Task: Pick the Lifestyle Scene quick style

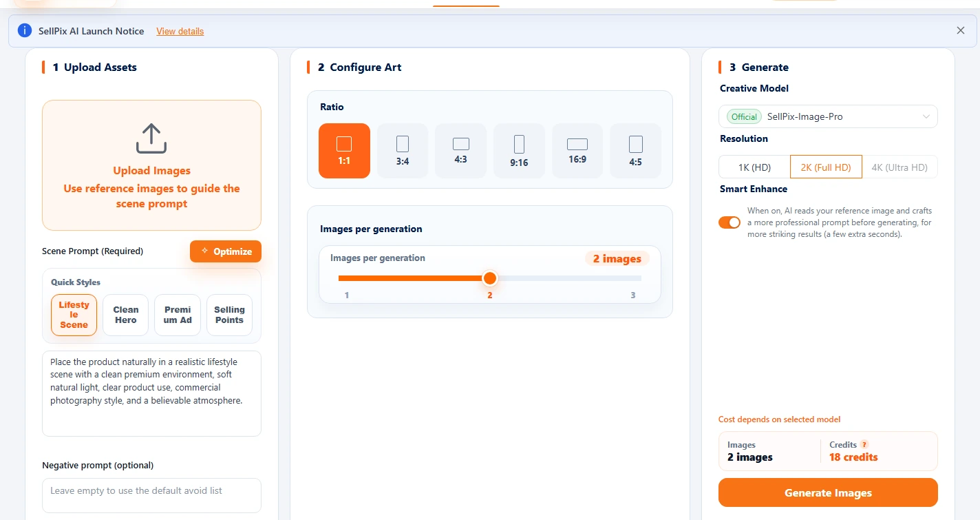Action: tap(74, 315)
